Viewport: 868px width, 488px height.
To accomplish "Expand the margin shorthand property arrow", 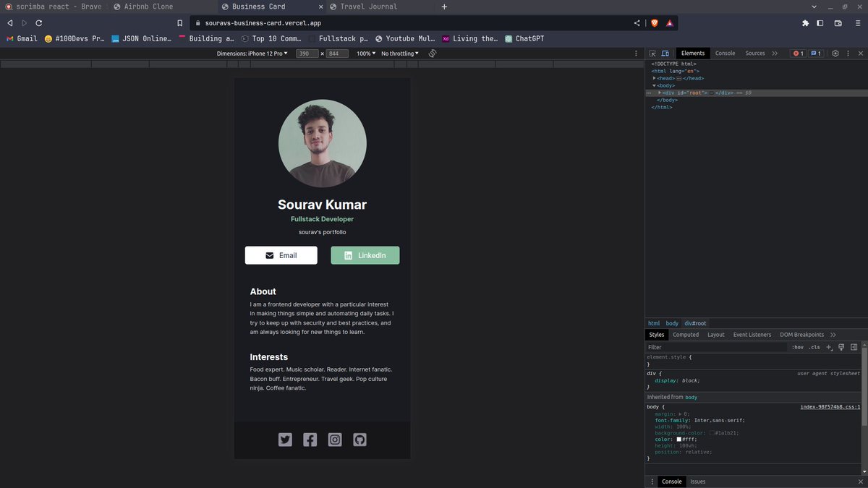I will [680, 414].
